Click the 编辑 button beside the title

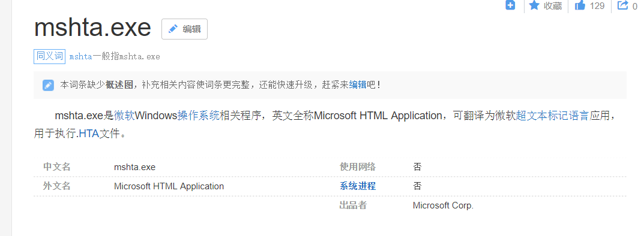(x=184, y=29)
